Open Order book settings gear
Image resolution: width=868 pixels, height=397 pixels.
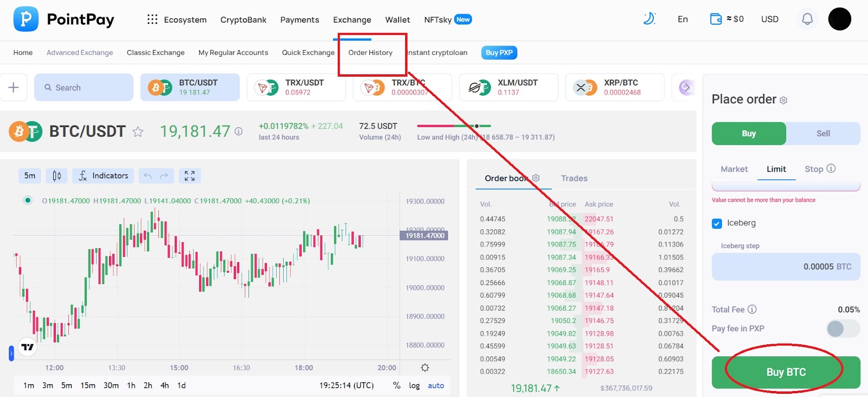click(536, 178)
